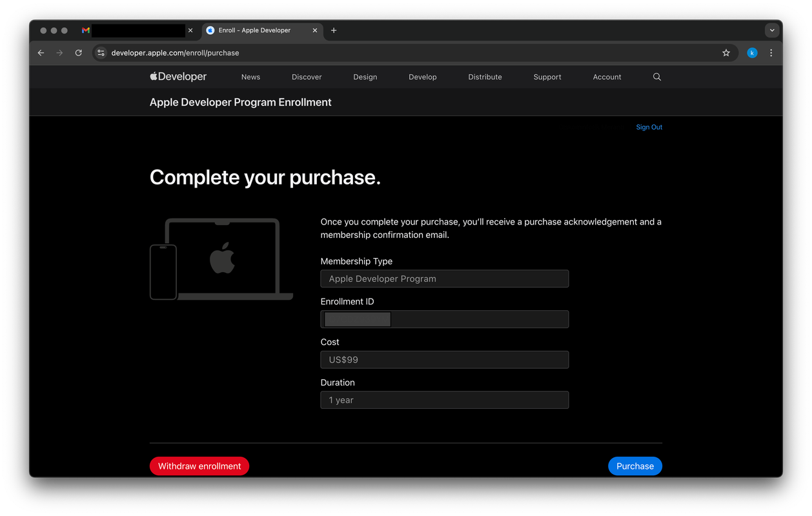Click the Enrollment ID field
812x516 pixels.
[x=445, y=319]
